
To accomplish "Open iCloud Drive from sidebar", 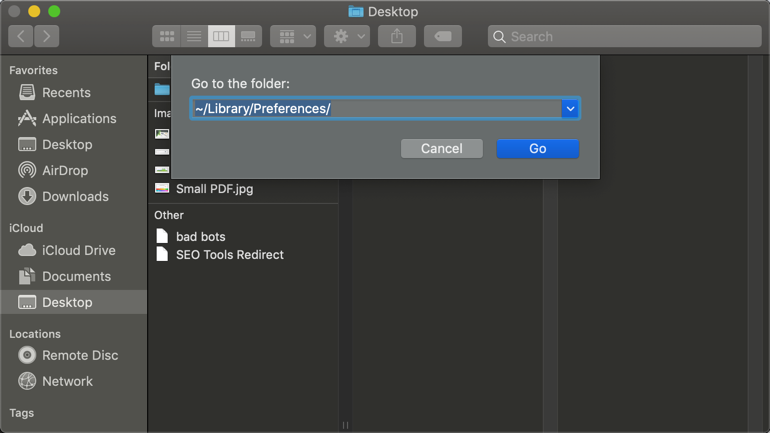I will [78, 250].
